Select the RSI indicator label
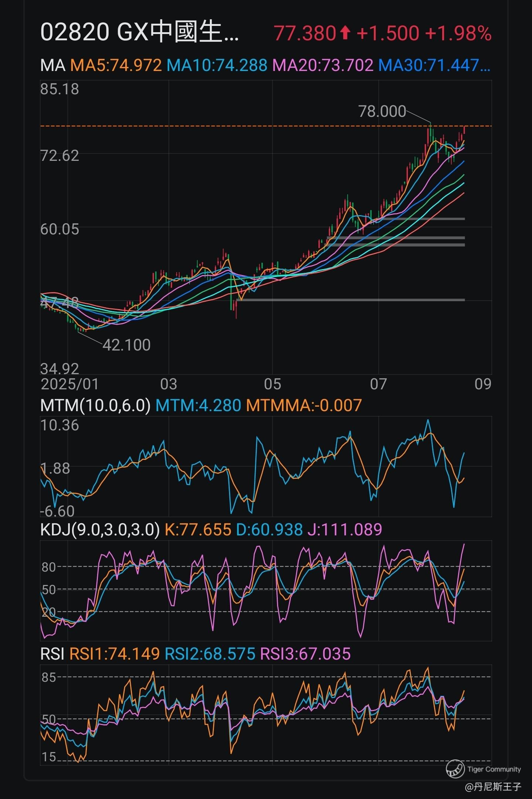Screen dimensions: 532x799 click(x=52, y=654)
